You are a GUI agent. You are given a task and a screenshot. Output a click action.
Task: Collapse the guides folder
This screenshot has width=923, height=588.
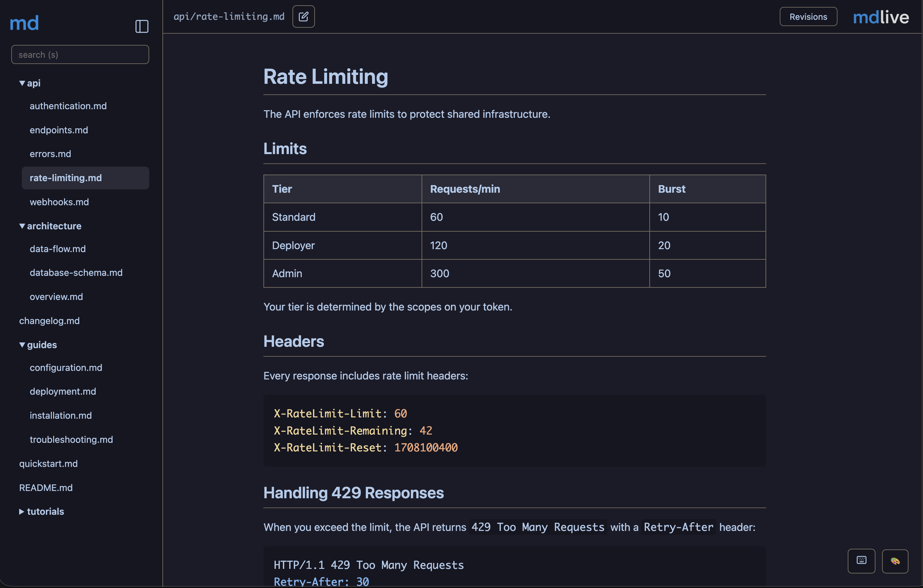[38, 345]
